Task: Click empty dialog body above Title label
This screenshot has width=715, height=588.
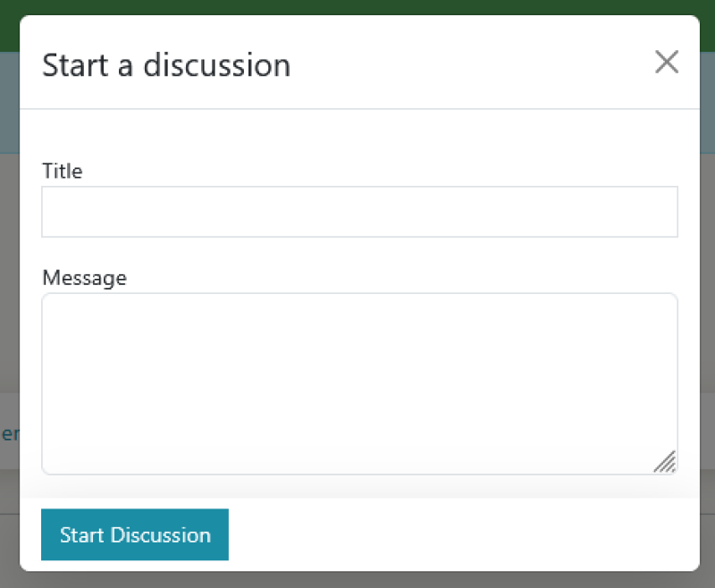Action: pos(357,134)
